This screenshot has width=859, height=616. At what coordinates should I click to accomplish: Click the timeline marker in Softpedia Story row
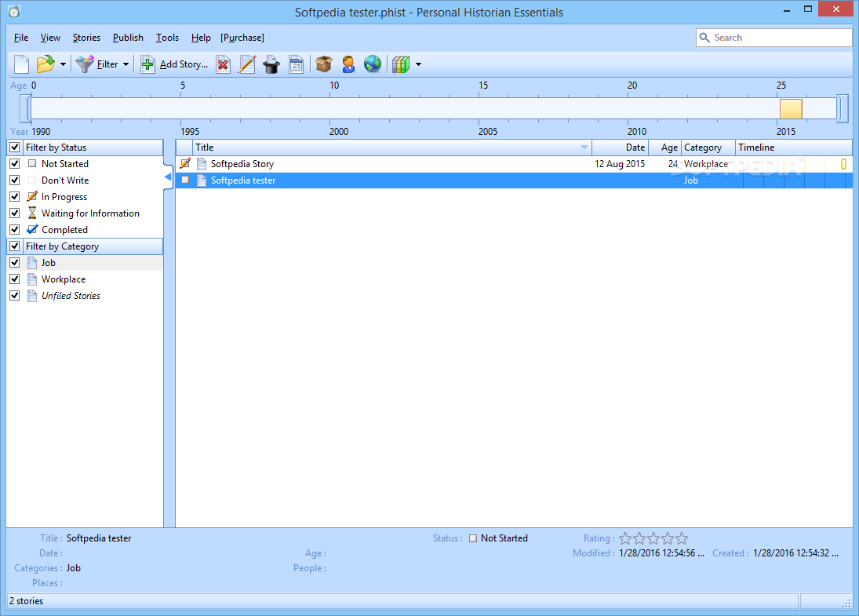[x=843, y=164]
